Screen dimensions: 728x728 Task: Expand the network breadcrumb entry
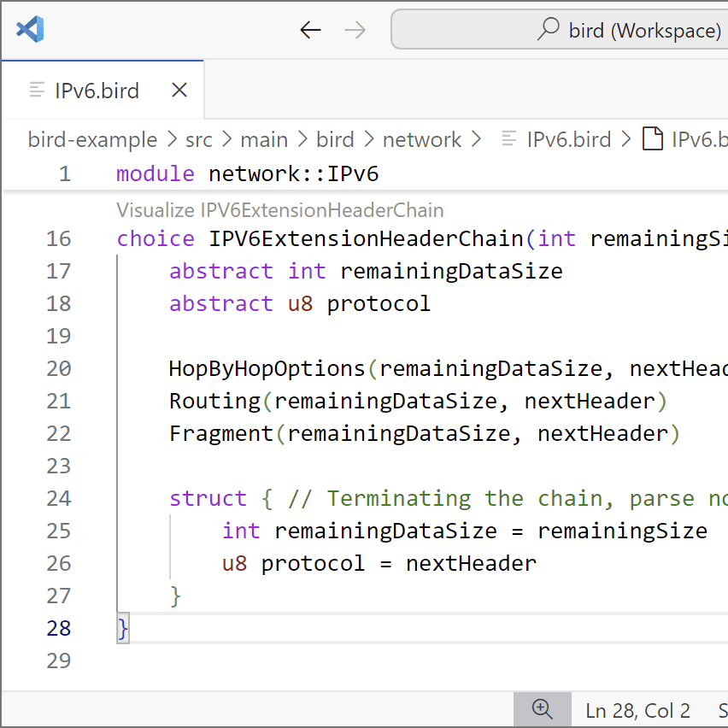422,139
